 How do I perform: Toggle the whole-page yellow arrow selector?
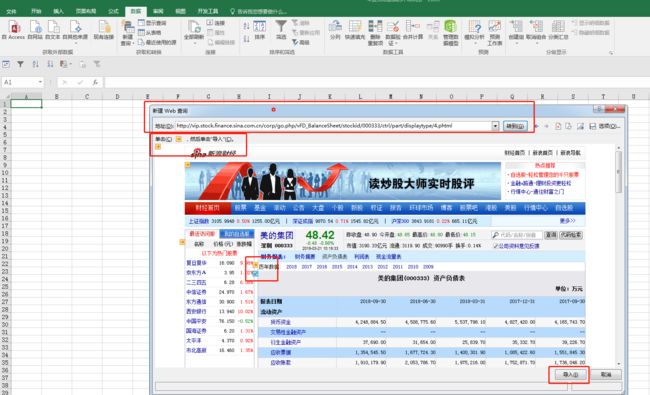click(158, 147)
